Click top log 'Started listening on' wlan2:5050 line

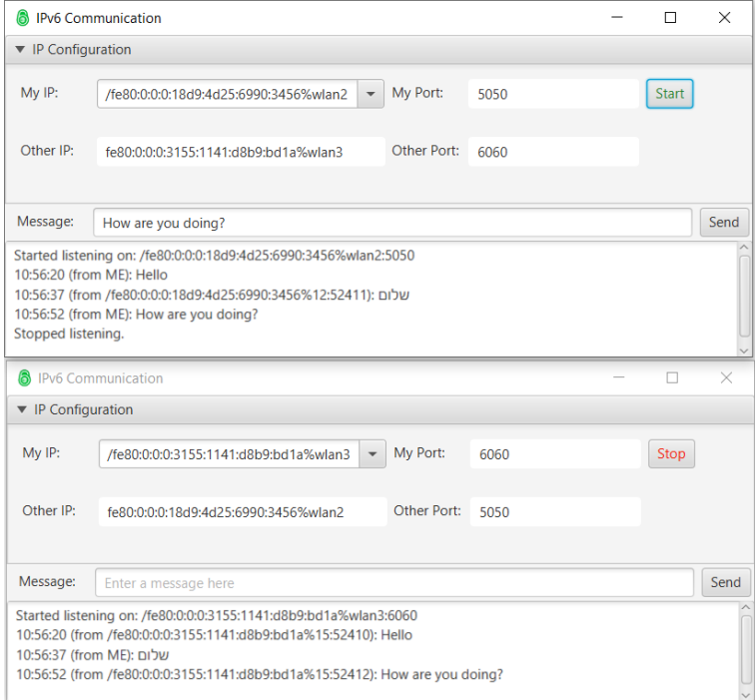tap(215, 256)
